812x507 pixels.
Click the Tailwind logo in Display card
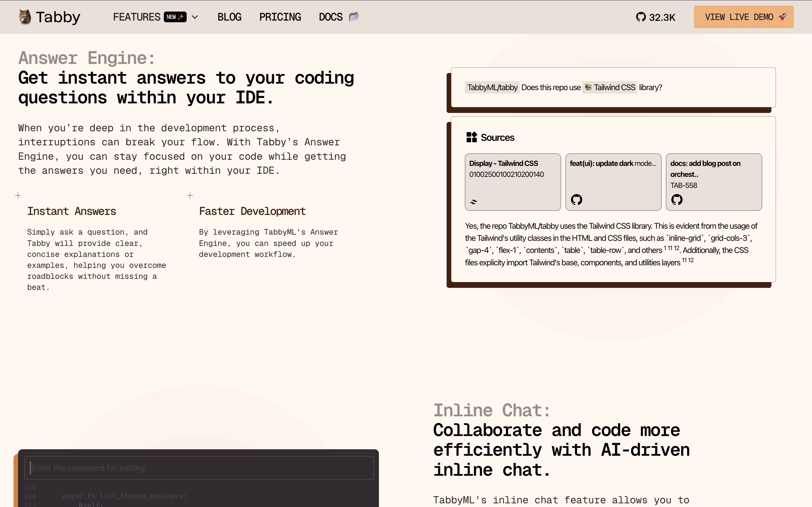(473, 201)
